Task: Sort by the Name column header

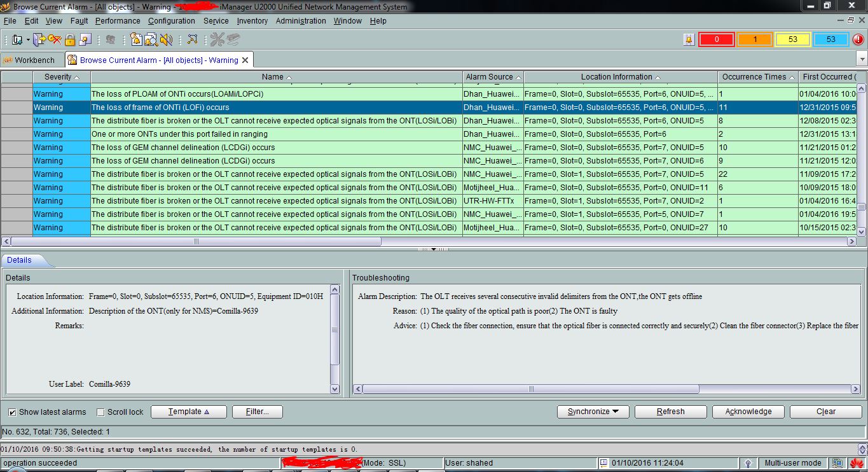Action: 277,77
